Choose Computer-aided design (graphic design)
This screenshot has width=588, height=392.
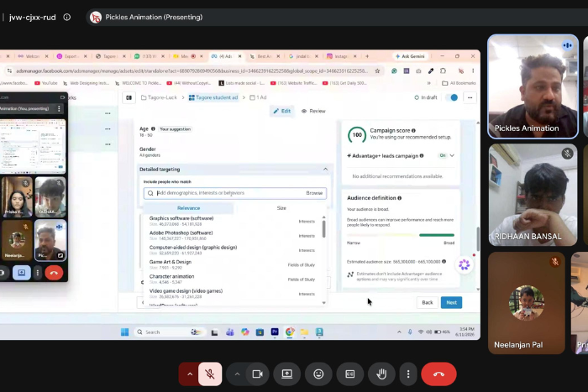coord(232,250)
